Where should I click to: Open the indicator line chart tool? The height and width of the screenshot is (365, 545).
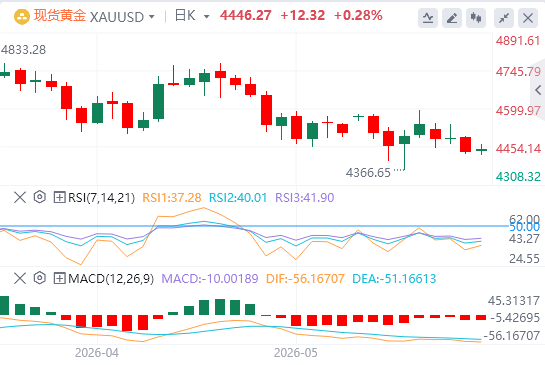428,18
